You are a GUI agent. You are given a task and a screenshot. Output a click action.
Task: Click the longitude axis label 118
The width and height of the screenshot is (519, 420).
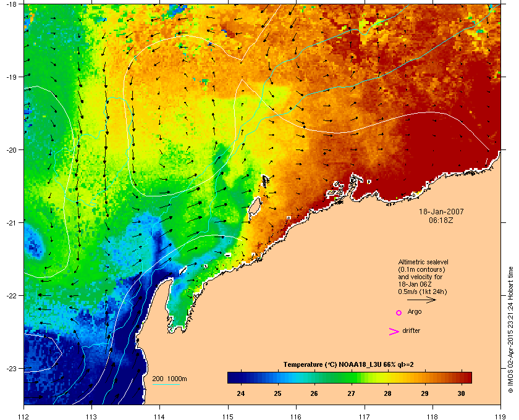(x=432, y=417)
